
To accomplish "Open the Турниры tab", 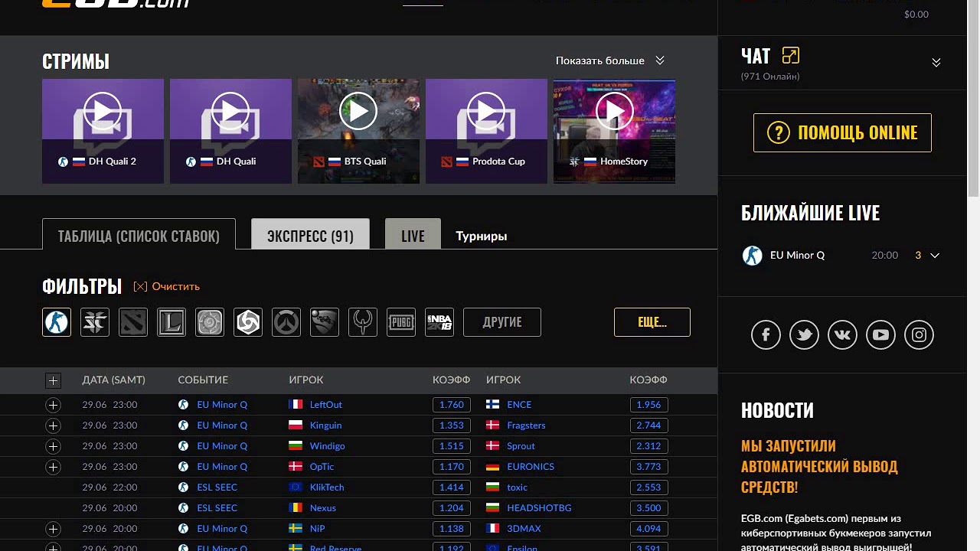I will pos(482,236).
